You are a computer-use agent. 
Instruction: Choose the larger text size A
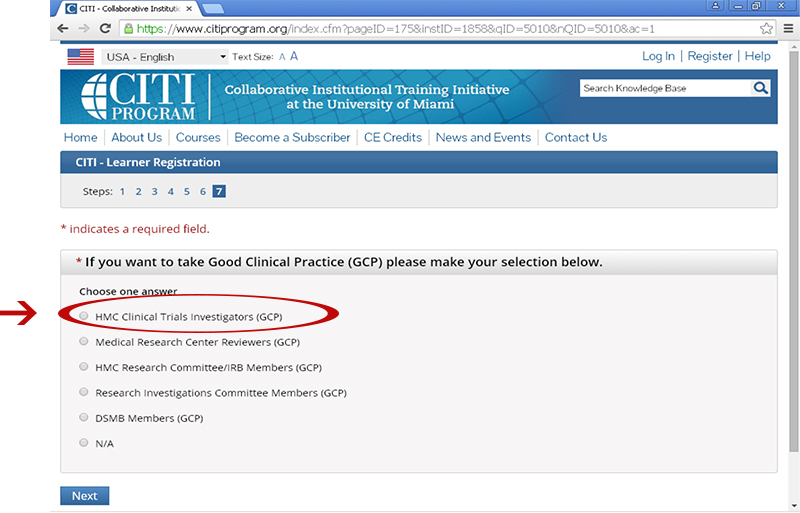coord(294,56)
